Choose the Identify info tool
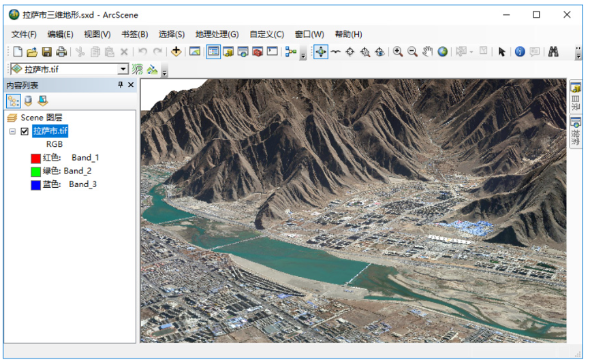 coord(520,52)
